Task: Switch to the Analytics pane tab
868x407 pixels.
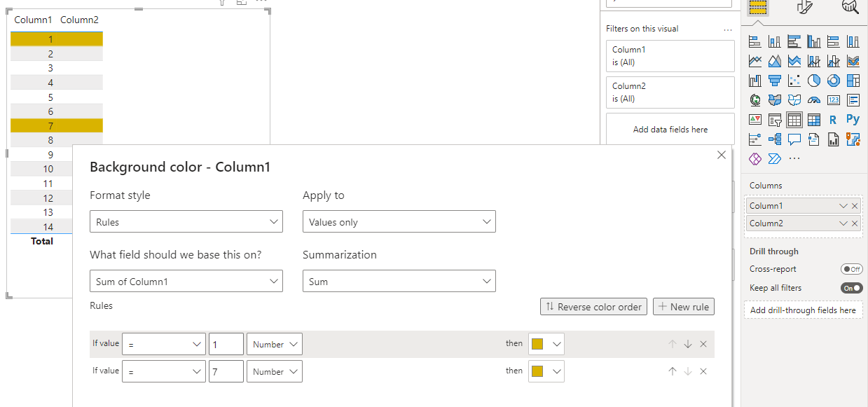Action: click(x=850, y=7)
